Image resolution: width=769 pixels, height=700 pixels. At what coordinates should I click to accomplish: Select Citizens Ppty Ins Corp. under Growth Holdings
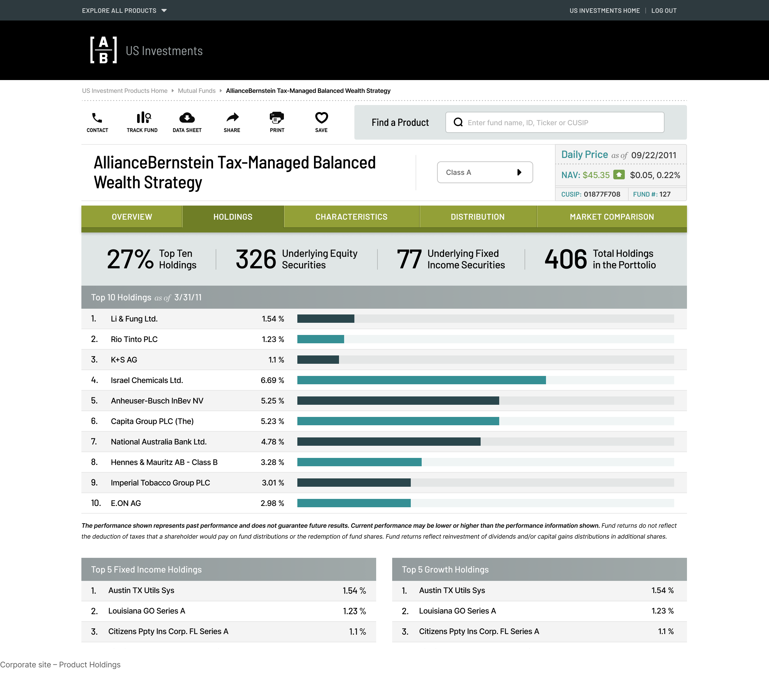(x=479, y=632)
